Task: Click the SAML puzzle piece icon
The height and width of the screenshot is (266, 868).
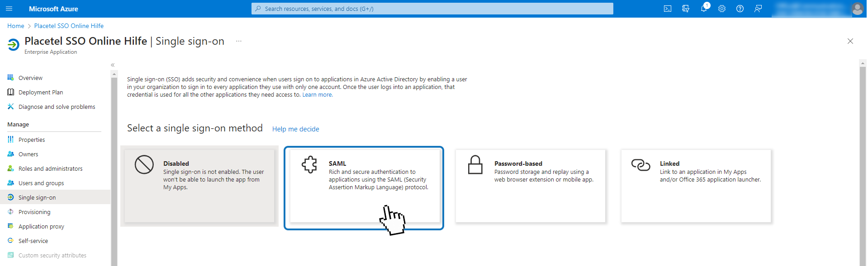Action: [x=310, y=165]
